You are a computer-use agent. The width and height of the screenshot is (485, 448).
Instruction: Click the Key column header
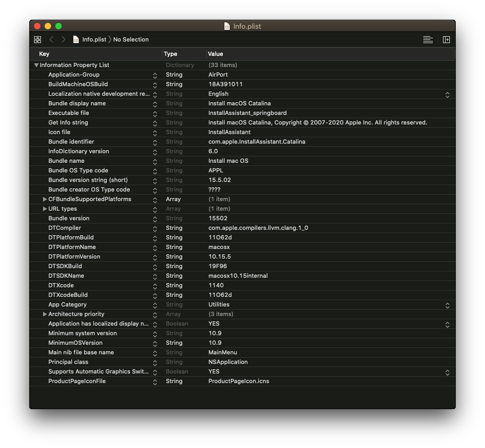(45, 54)
